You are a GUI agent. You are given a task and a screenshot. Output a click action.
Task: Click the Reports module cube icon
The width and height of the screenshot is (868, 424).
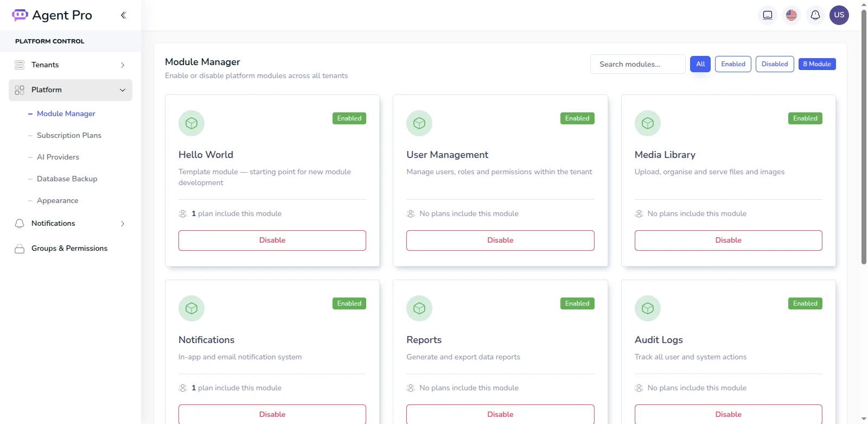tap(419, 308)
